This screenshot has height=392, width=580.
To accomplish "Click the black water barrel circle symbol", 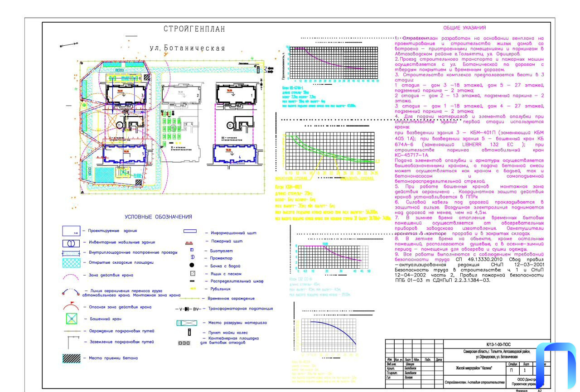I will click(x=192, y=265).
